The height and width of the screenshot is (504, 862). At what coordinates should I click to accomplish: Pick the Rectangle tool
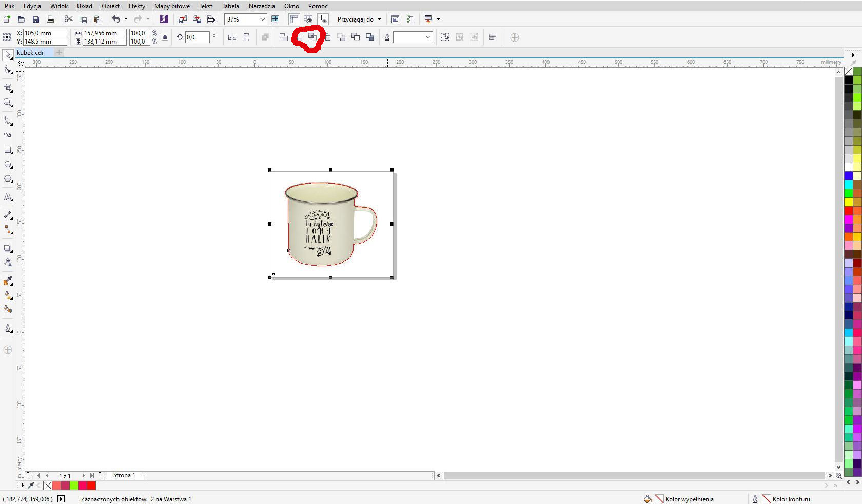pyautogui.click(x=8, y=150)
